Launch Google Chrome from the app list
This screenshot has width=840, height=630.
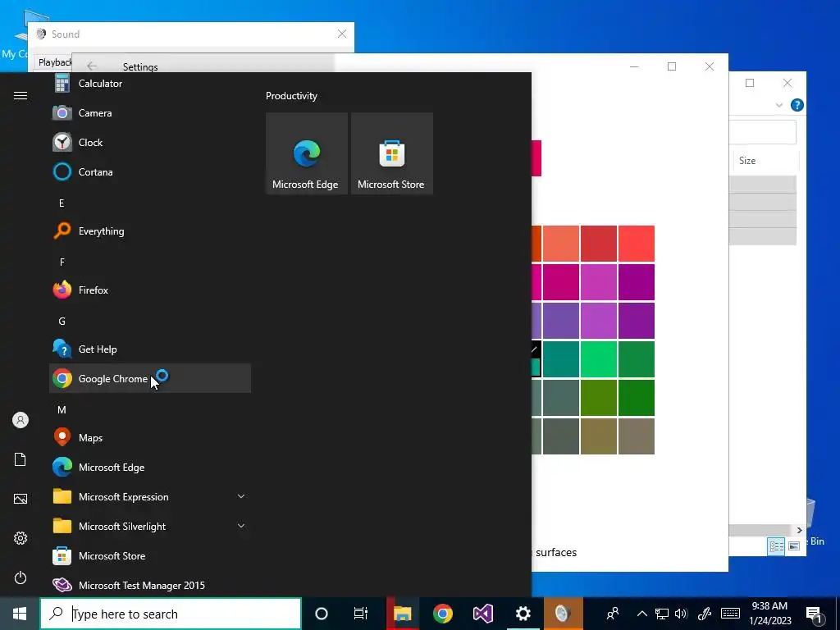pos(150,379)
